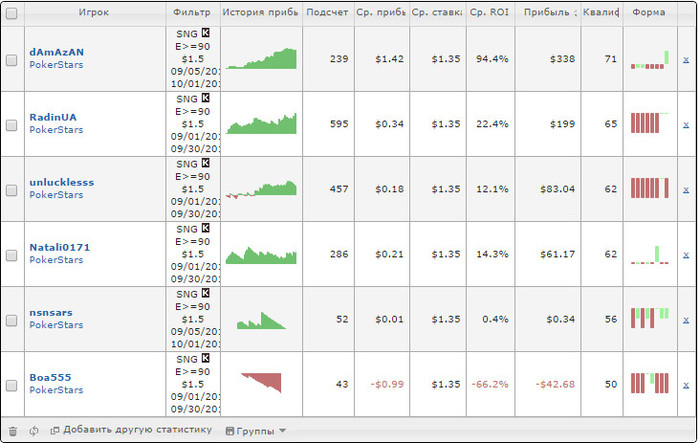Remove the Boa555 row with x
Screen dimensions: 700x443
pos(685,385)
